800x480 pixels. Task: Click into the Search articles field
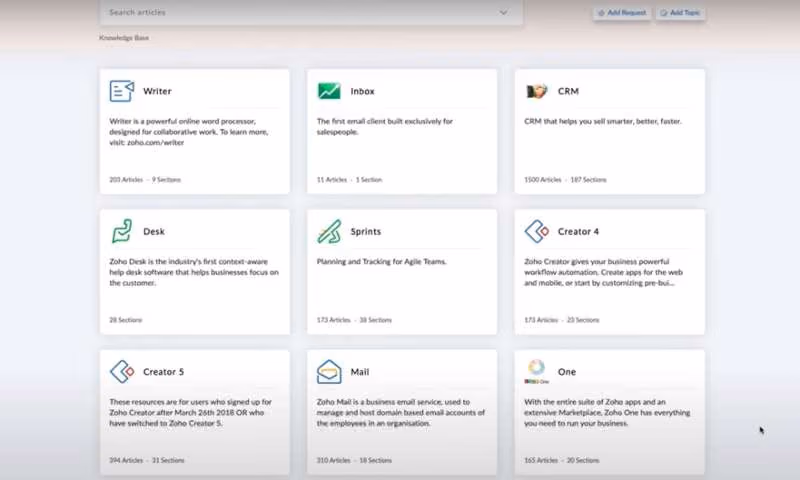point(311,12)
